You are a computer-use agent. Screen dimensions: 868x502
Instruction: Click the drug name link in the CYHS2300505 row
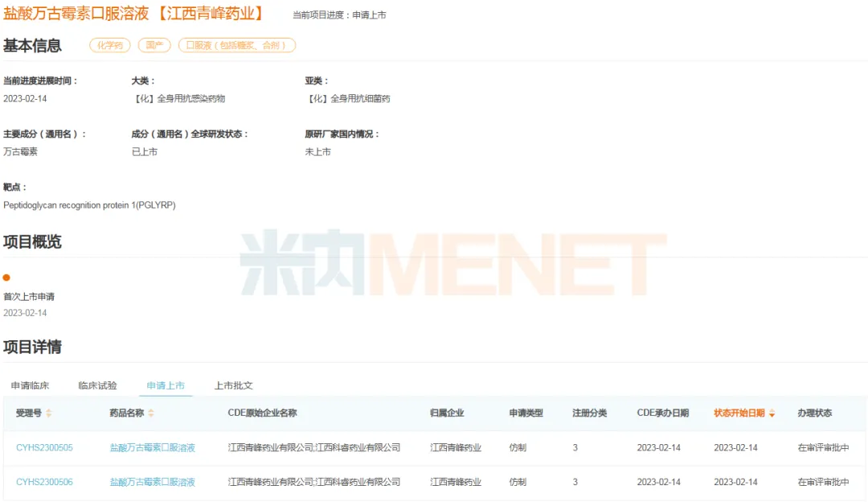[153, 448]
